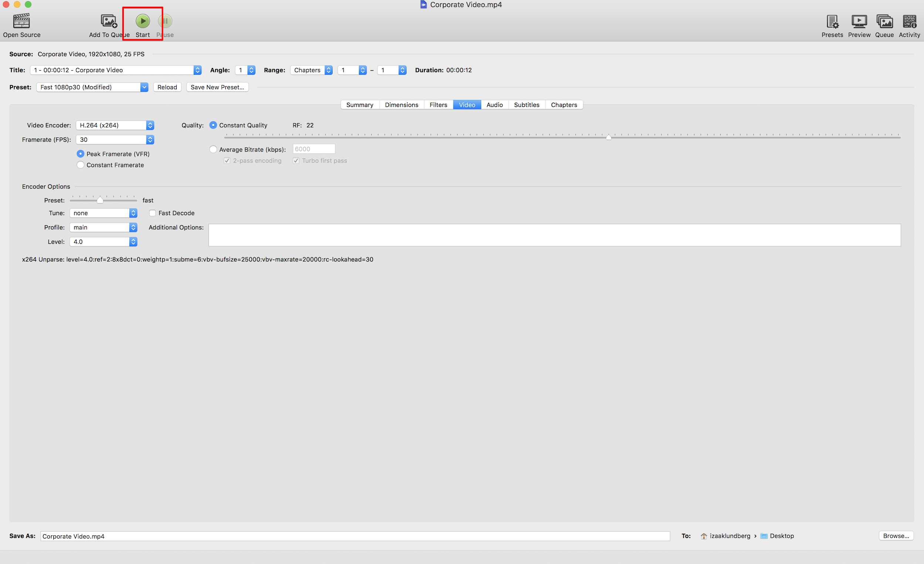Open the Framerate (FPS) dropdown

pyautogui.click(x=115, y=139)
